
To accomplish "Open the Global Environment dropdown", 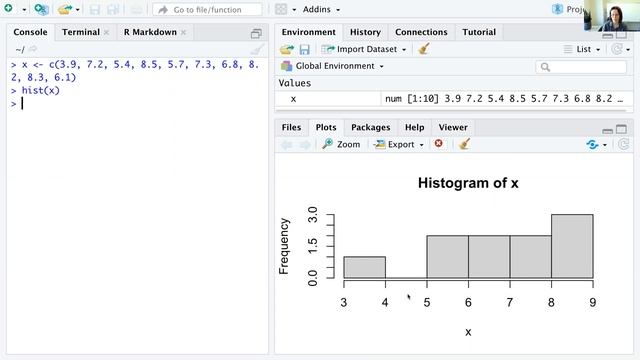I will pos(333,66).
